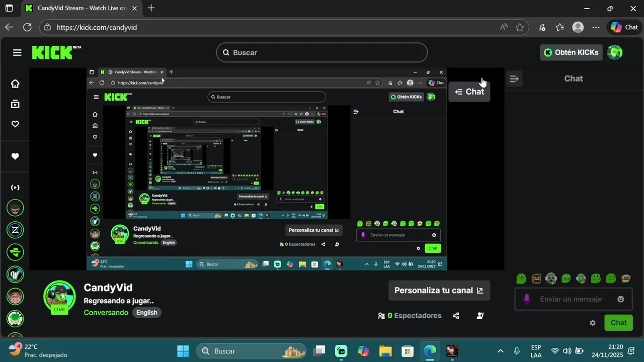Open the W logo channel avatar

click(15, 274)
